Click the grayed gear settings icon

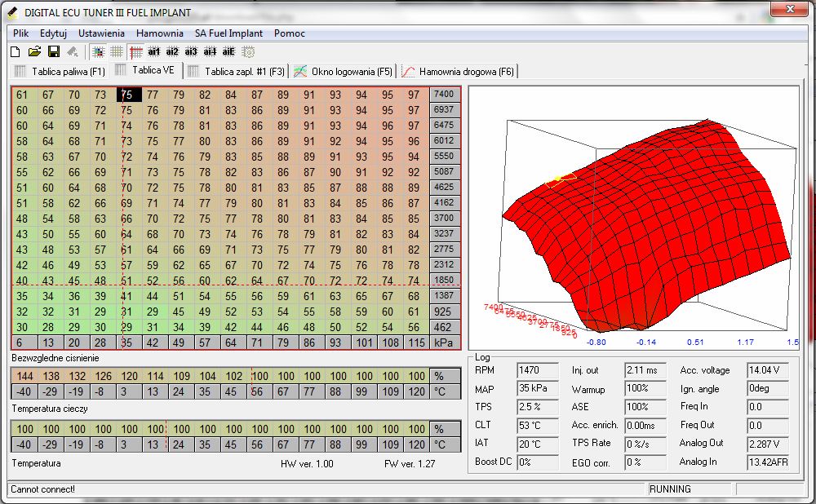[248, 52]
